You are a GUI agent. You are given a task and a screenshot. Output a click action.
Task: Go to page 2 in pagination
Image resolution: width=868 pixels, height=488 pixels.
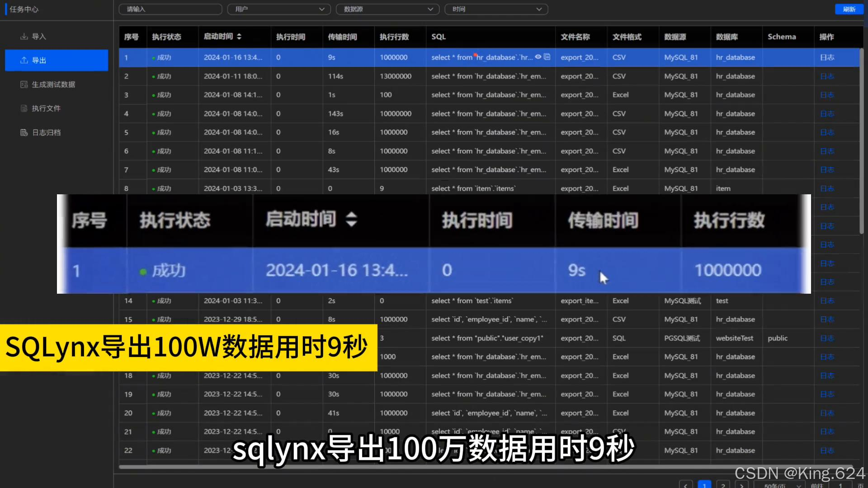click(x=723, y=485)
